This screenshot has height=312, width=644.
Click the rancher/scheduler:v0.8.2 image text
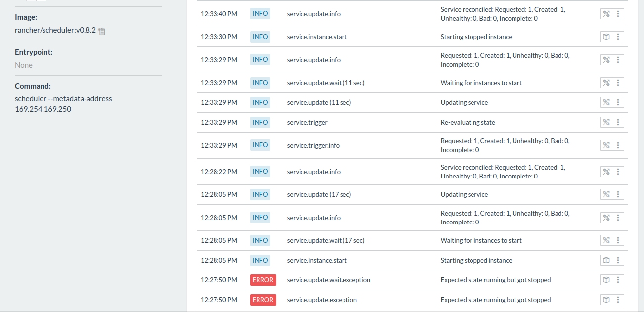[x=55, y=30]
